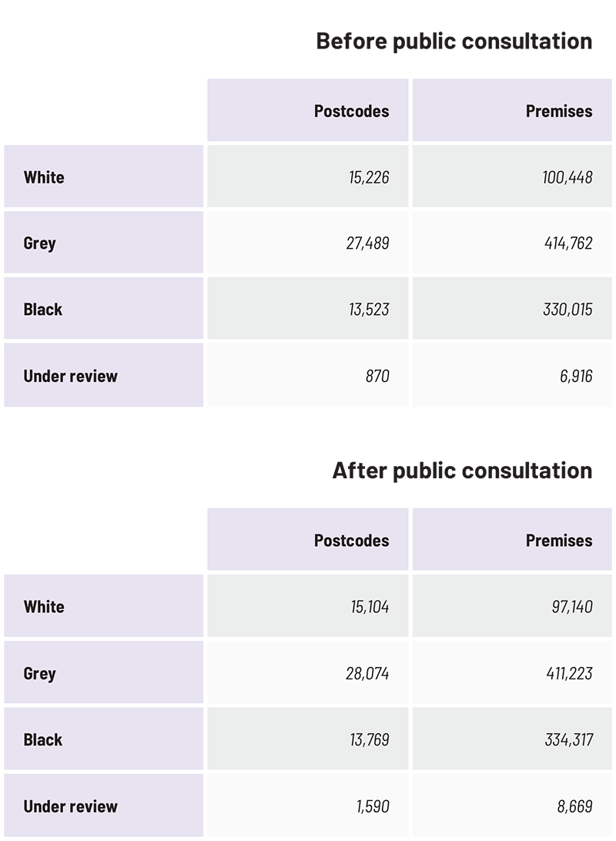Click the Under review postcodes value 870
This screenshot has height=841, width=616.
point(377,377)
